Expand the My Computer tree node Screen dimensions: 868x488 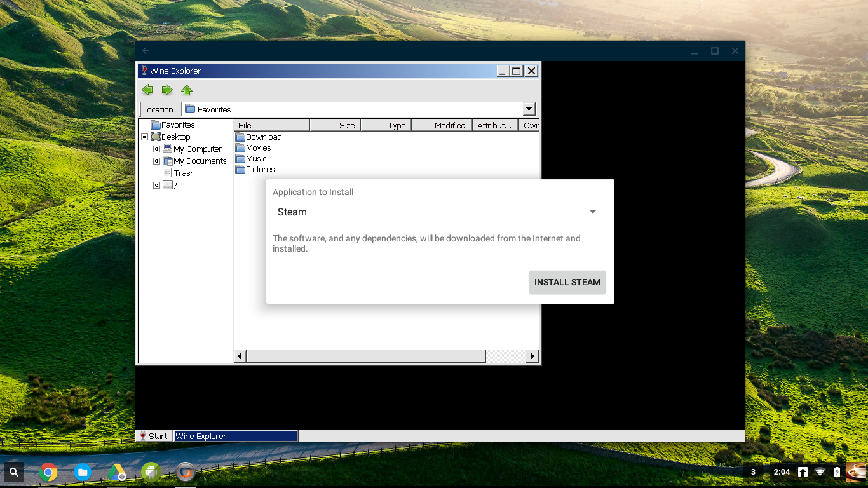click(156, 149)
